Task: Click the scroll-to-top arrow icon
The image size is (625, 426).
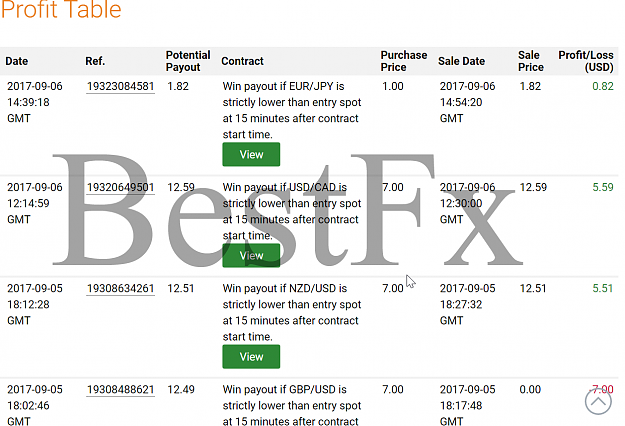Action: coord(598,402)
